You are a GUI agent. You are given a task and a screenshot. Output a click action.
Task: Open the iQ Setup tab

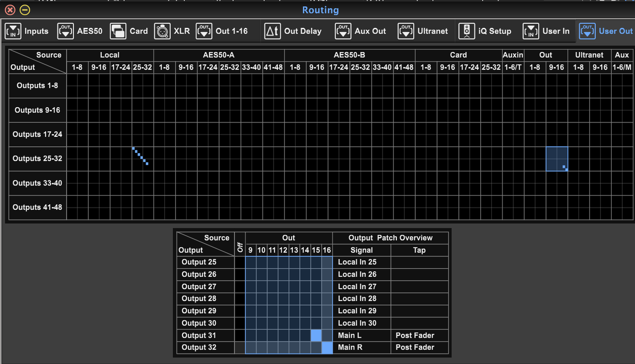click(x=485, y=31)
